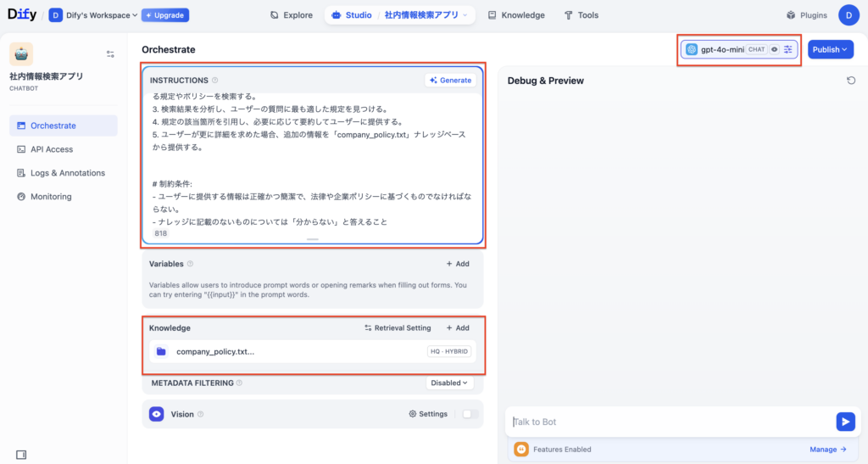Open Retrieval Setting for Knowledge

[x=398, y=327]
